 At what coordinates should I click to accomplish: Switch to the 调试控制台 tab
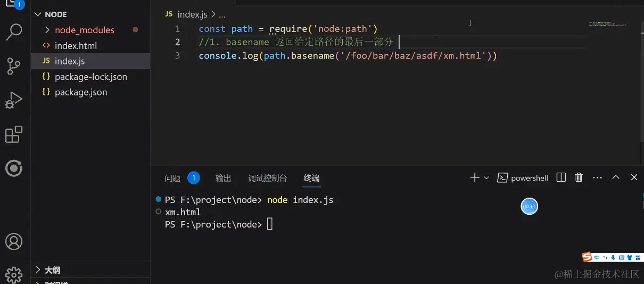268,178
